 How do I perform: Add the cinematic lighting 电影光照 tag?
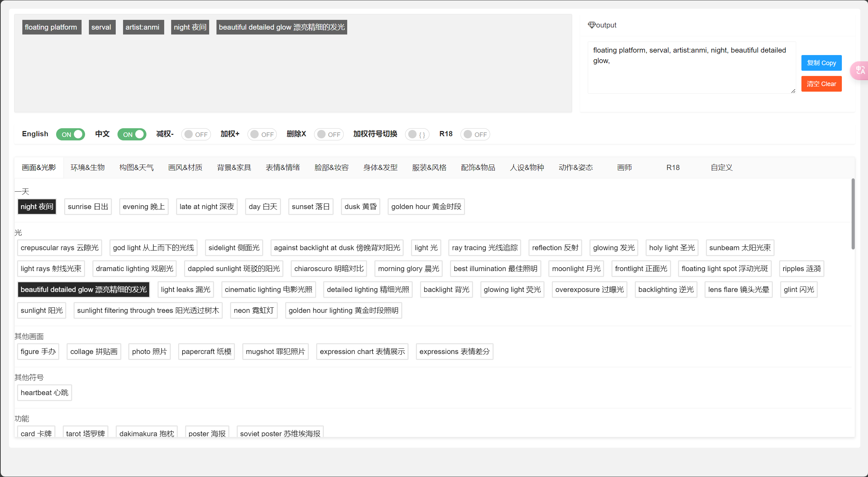click(268, 290)
